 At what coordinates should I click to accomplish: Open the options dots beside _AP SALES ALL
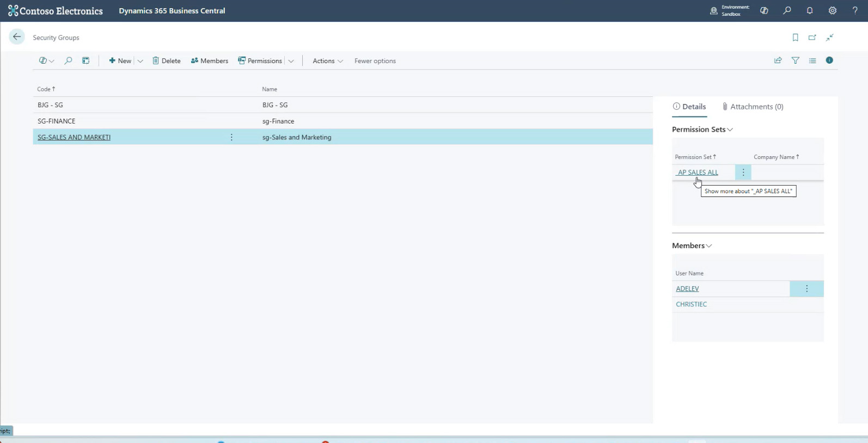tap(743, 172)
